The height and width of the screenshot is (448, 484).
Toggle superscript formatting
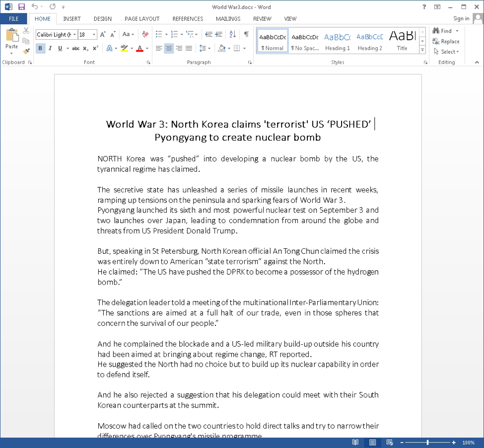[x=96, y=49]
